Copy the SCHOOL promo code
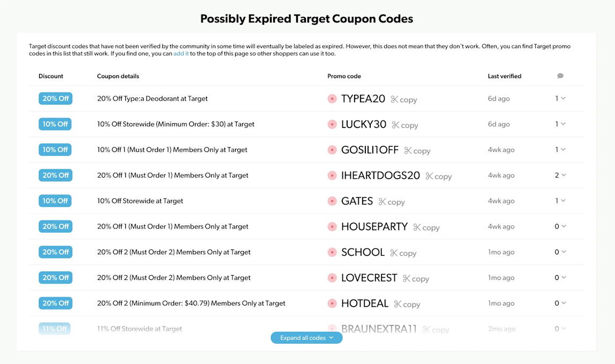This screenshot has width=615, height=364. pos(403,253)
